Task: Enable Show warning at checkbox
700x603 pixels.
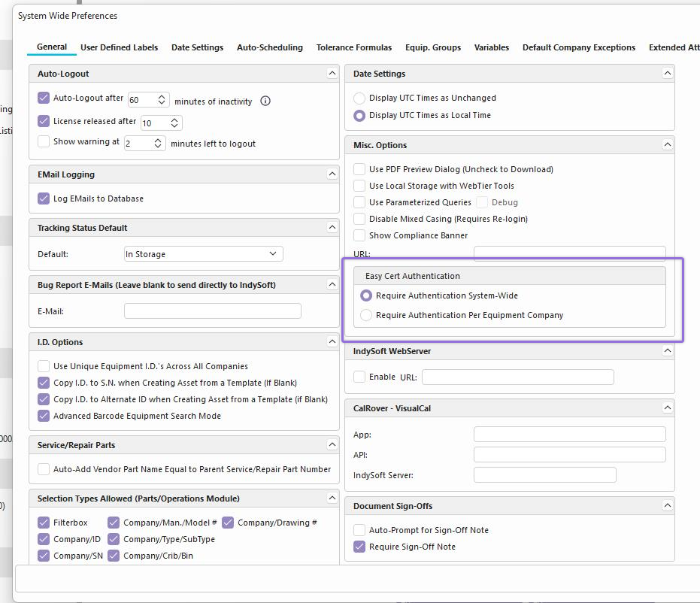Action: click(44, 141)
